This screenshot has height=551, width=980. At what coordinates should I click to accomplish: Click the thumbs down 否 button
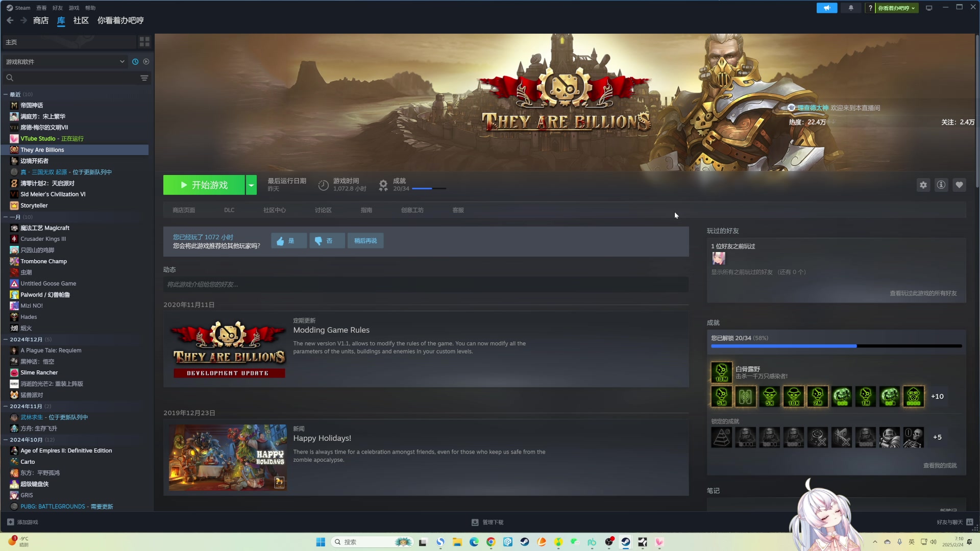click(327, 241)
